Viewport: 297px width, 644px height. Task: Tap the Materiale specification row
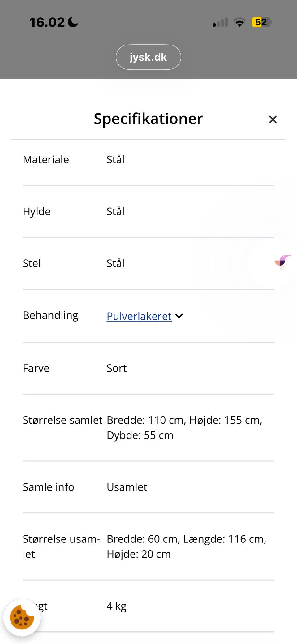[x=46, y=159]
